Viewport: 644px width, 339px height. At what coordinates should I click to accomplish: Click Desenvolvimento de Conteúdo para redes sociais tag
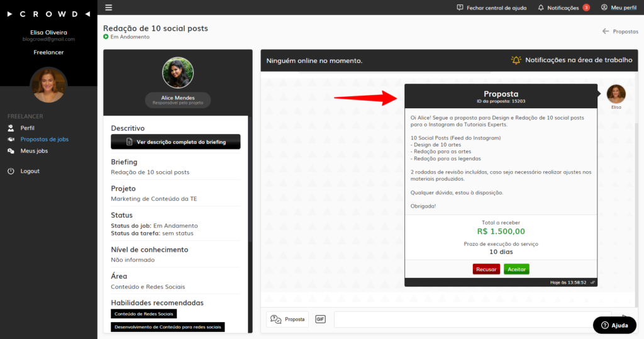[x=167, y=327]
